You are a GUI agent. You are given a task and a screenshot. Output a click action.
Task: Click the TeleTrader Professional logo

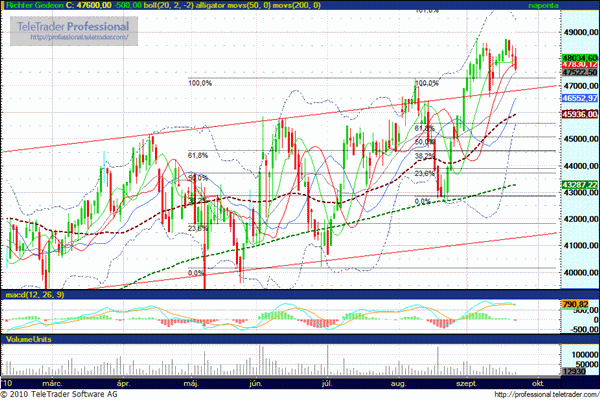[76, 23]
